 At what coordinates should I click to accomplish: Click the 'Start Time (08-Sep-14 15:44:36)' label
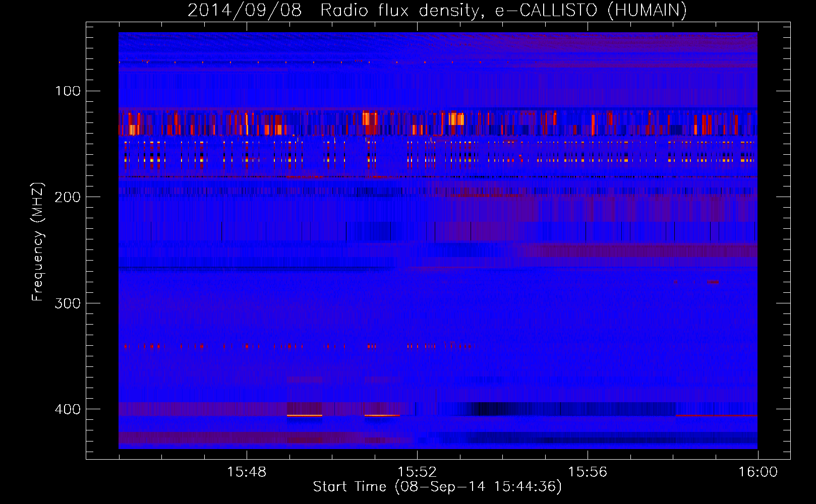(x=437, y=487)
